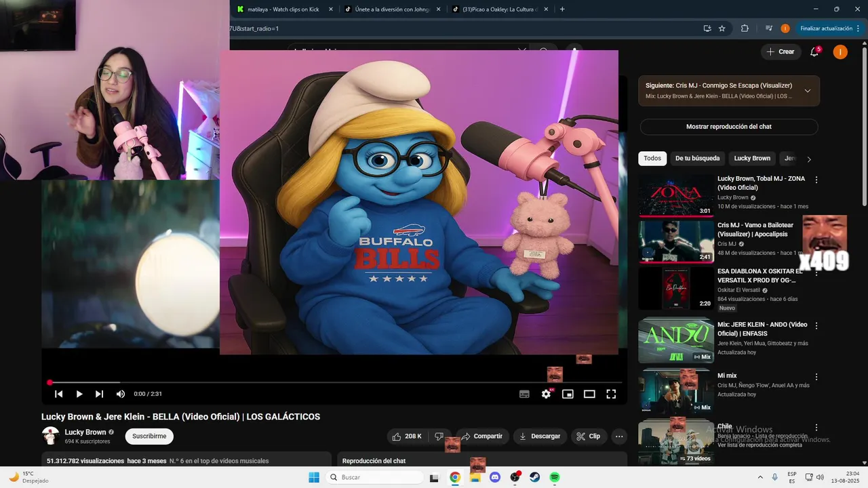868x488 pixels.
Task: Show more filter chips with arrow
Action: click(808, 159)
